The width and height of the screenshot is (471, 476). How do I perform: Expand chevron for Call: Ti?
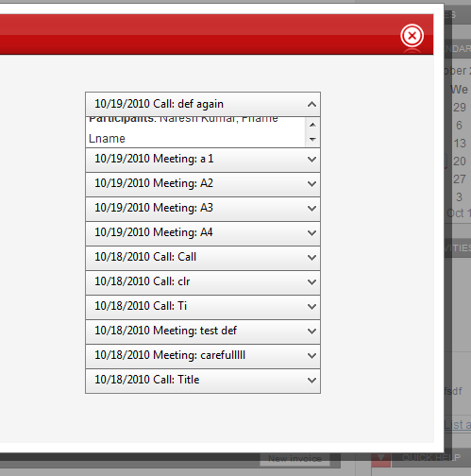311,307
